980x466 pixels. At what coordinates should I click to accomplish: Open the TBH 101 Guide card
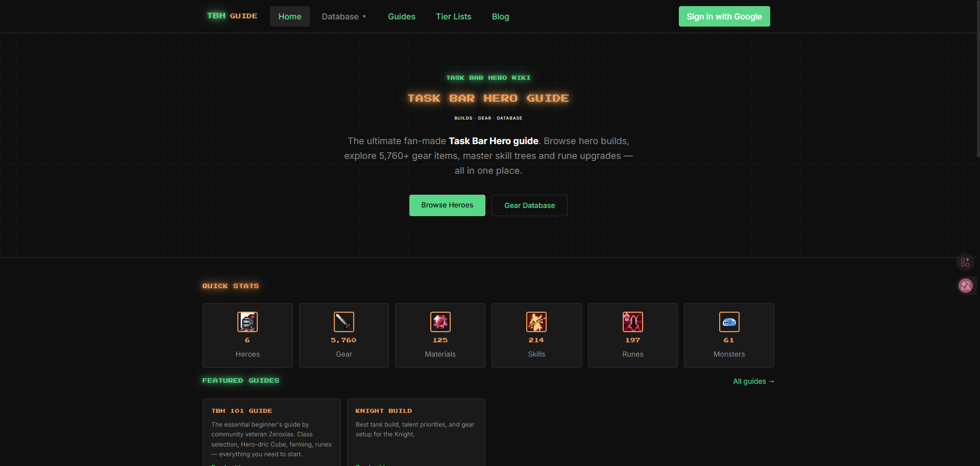tap(272, 432)
